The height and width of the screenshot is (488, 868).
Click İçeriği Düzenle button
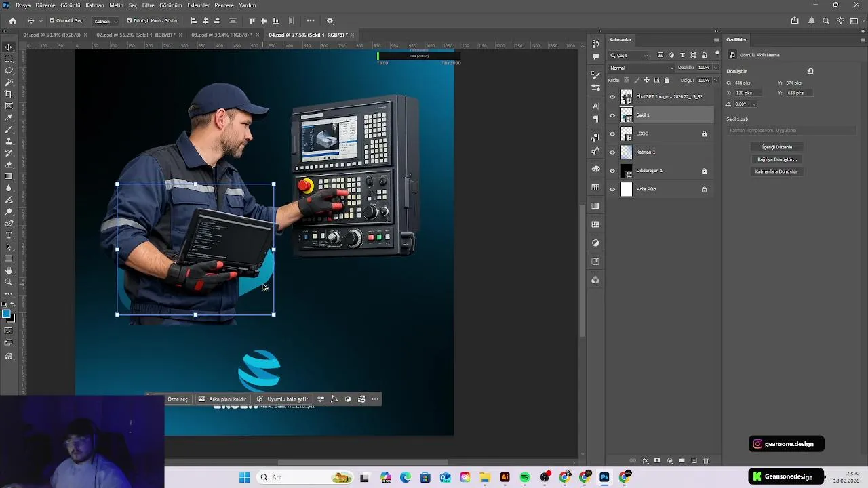pyautogui.click(x=776, y=147)
